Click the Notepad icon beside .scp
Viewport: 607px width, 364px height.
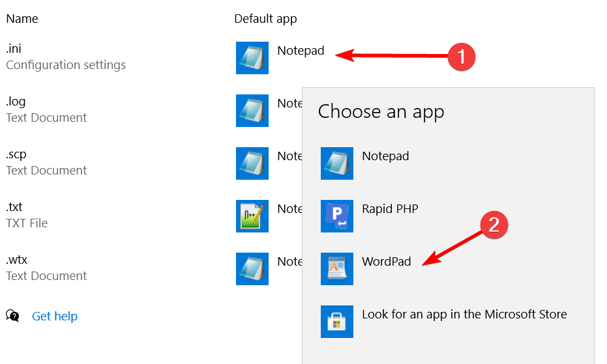coord(252,163)
